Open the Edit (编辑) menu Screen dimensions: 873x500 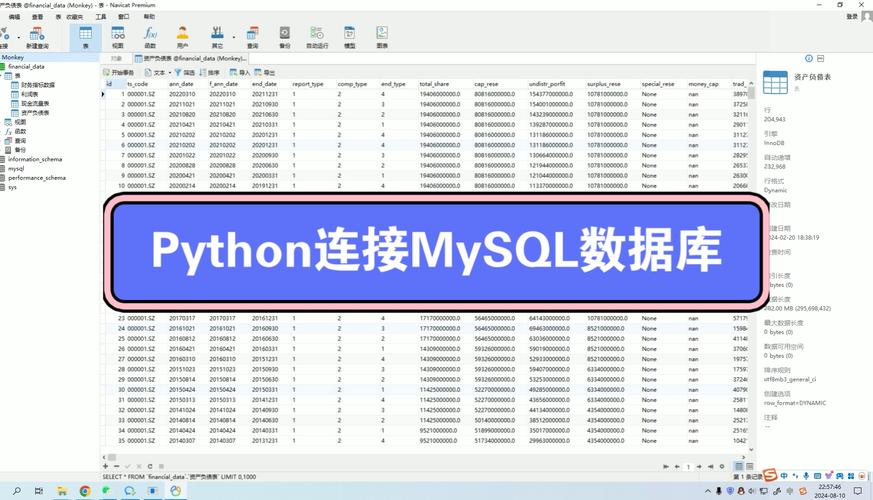(14, 17)
